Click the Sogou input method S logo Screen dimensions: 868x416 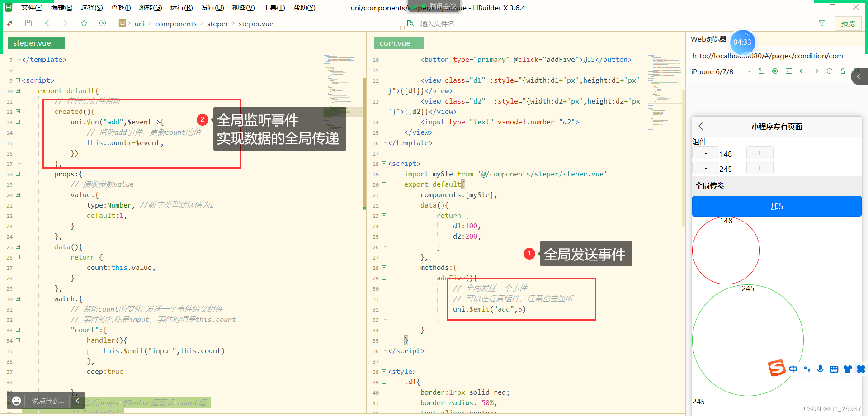click(x=777, y=368)
